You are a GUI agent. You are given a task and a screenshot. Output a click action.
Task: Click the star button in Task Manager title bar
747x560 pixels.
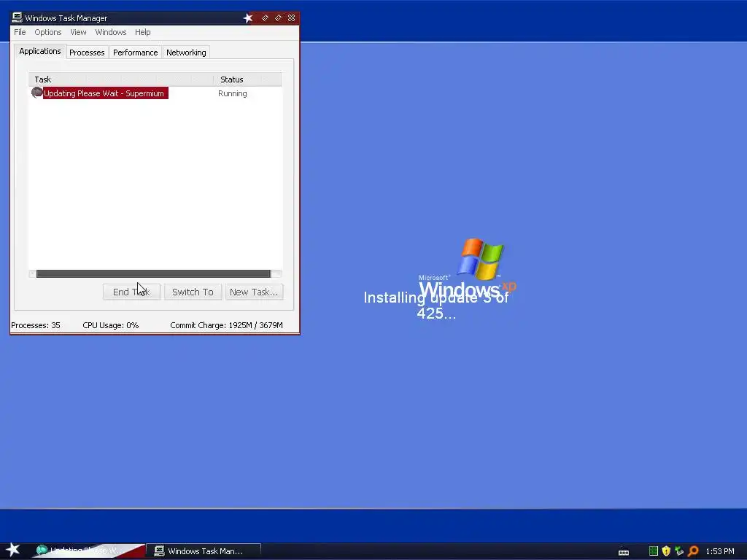pyautogui.click(x=248, y=18)
